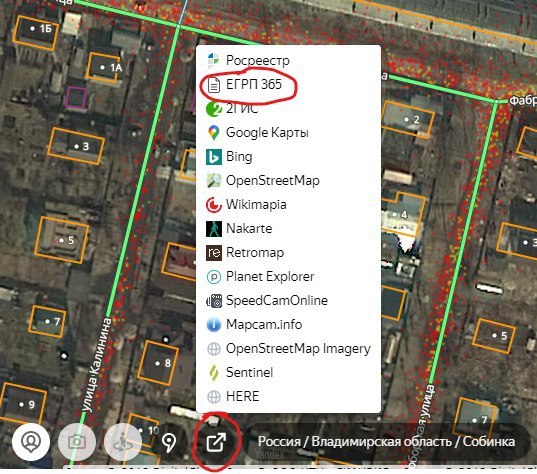Image resolution: width=537 pixels, height=474 pixels.
Task: Click the purple outlined building
Action: coord(76,98)
